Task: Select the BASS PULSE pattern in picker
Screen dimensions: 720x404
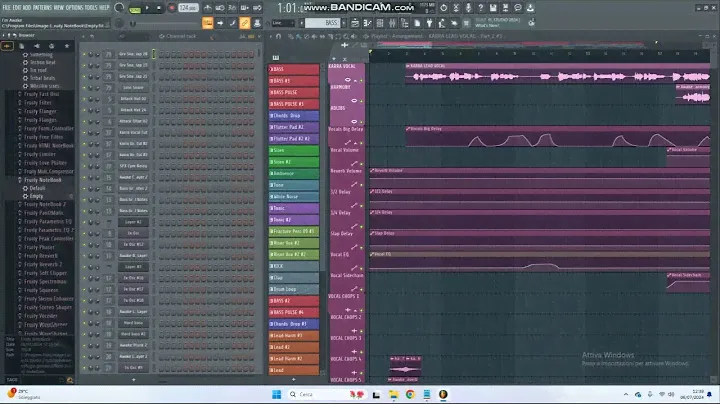Action: tap(296, 92)
